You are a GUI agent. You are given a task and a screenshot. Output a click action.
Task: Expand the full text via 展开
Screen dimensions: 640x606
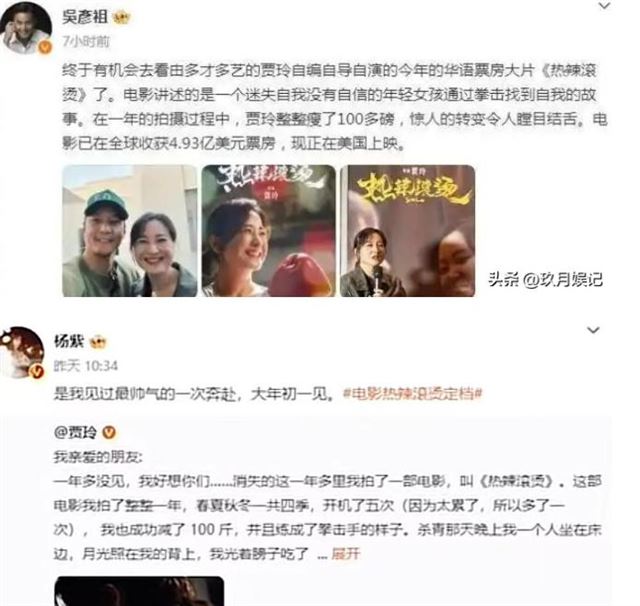point(346,554)
